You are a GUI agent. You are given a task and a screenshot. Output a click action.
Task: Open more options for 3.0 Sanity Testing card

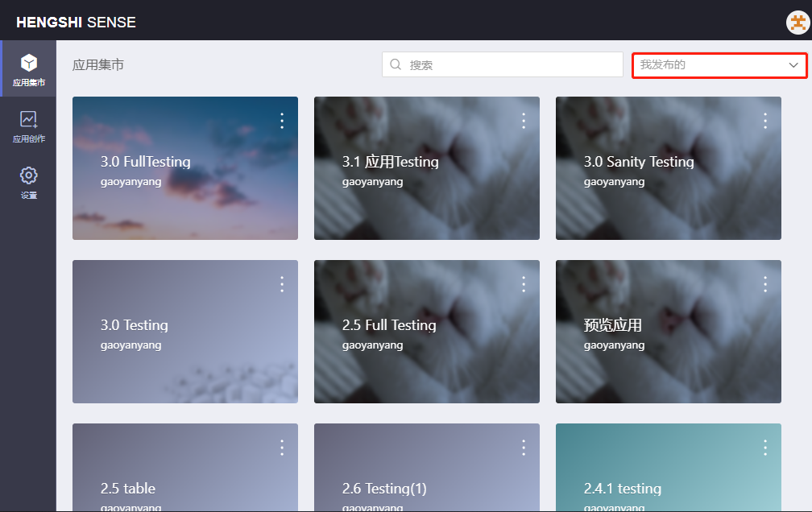[765, 121]
